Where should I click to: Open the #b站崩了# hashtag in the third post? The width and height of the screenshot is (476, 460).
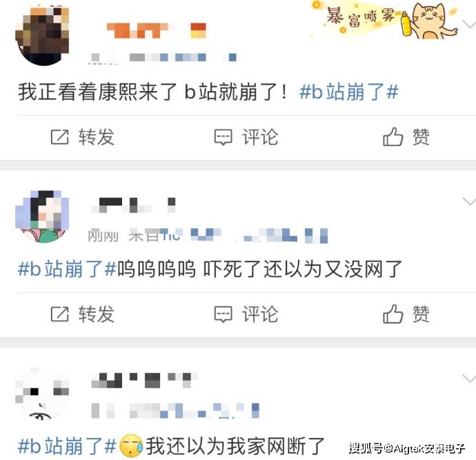point(67,446)
